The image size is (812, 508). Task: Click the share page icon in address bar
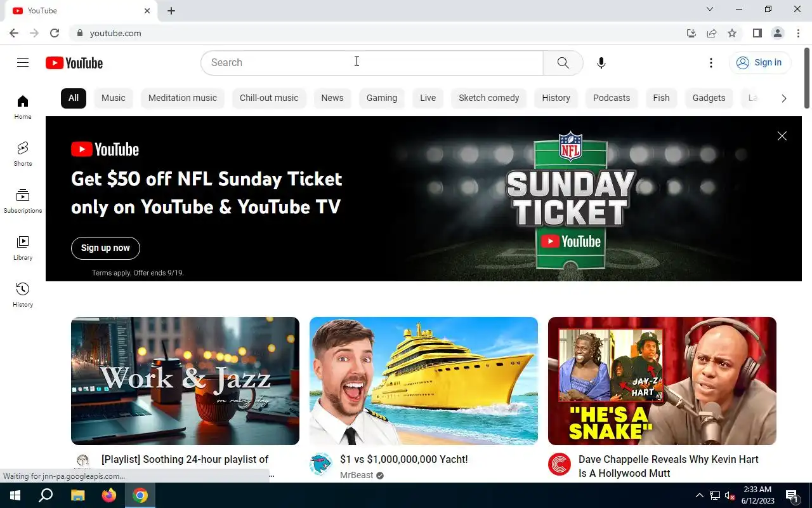click(712, 33)
